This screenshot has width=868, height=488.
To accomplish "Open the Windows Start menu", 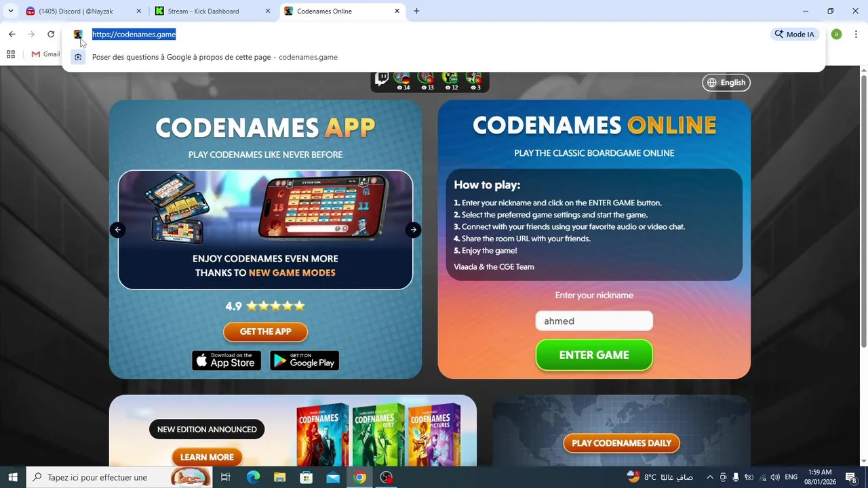I will (x=13, y=477).
